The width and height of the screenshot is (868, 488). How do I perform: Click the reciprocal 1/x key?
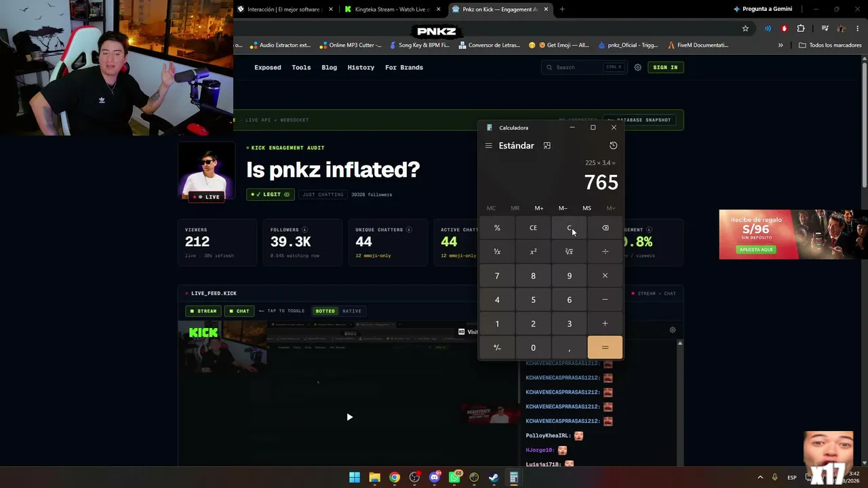pos(497,251)
